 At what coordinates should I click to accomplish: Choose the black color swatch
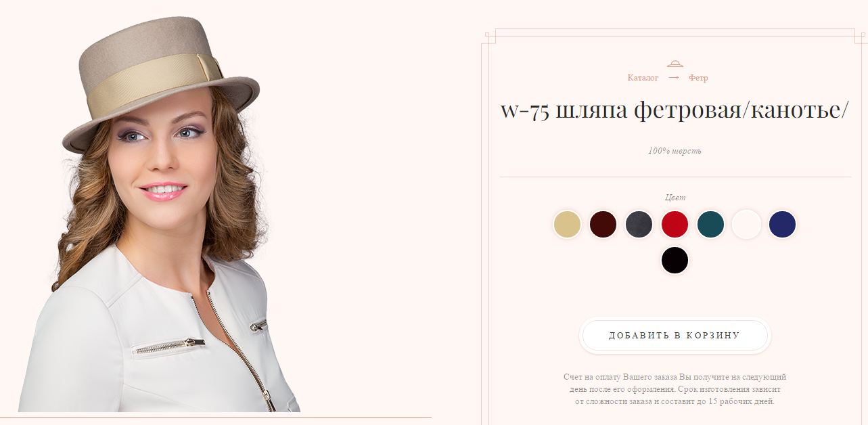pos(675,260)
